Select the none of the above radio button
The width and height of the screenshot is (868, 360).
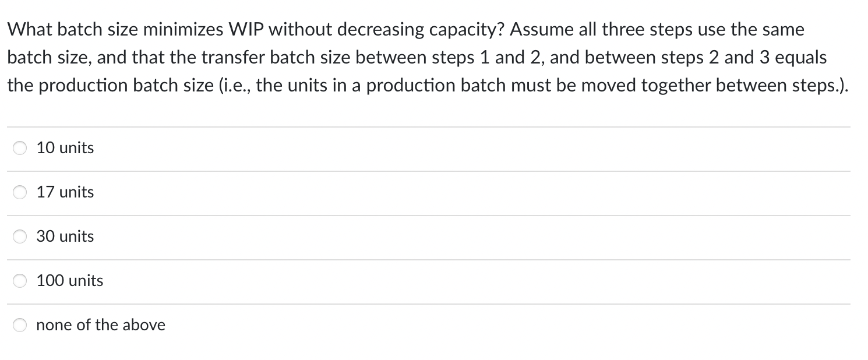19,325
